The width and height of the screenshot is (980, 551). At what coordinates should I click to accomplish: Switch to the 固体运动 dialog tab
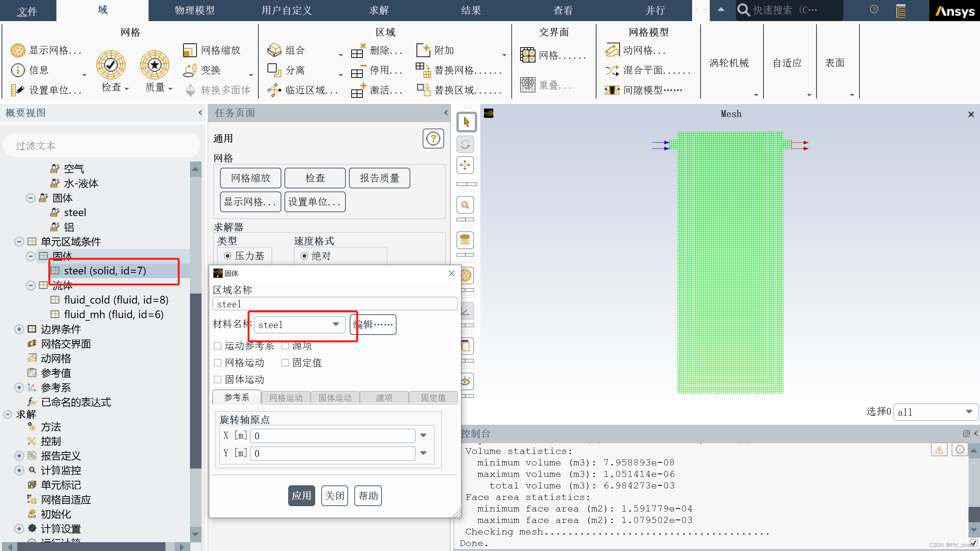(x=335, y=398)
